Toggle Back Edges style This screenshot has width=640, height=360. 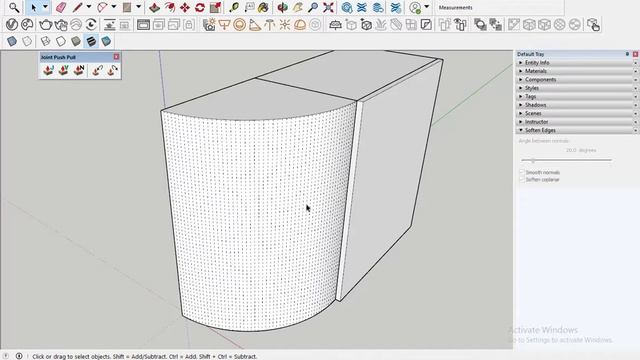pos(27,41)
